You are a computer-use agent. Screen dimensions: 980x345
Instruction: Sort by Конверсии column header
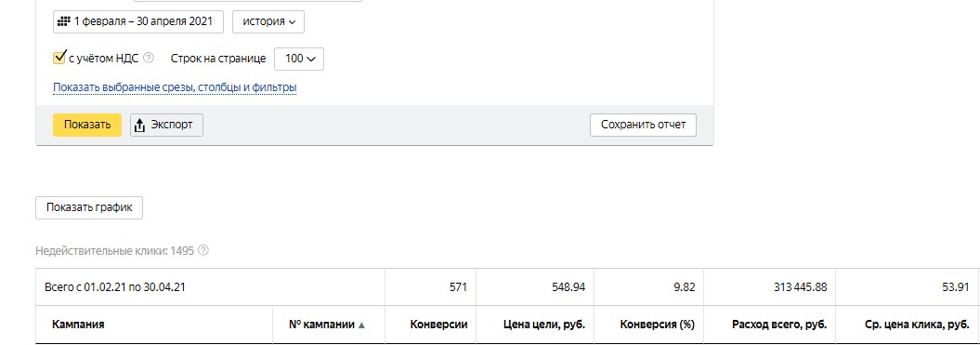click(438, 325)
